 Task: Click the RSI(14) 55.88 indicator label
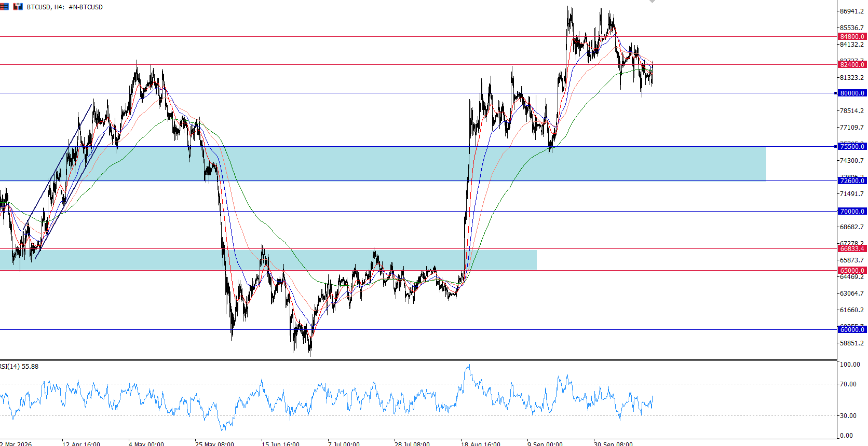tap(19, 367)
